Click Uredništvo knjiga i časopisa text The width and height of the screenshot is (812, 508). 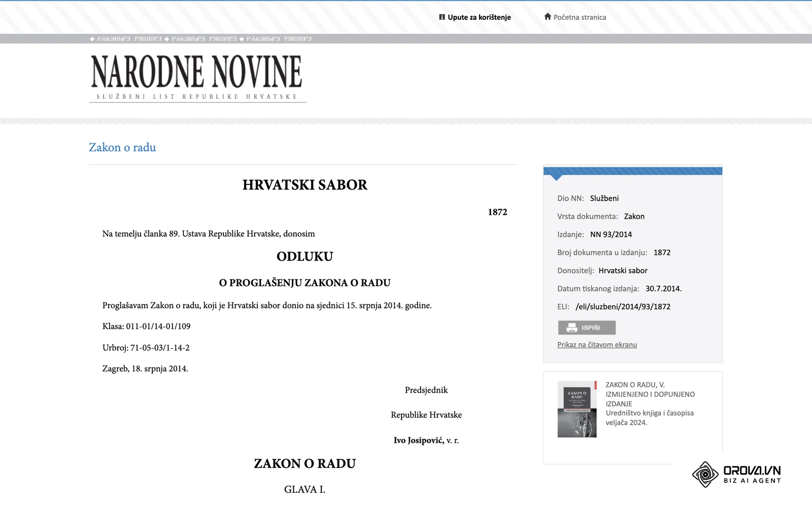pos(650,413)
